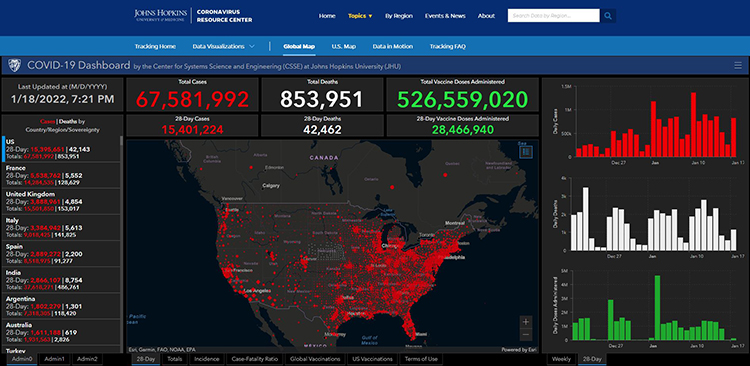The height and width of the screenshot is (366, 750).
Task: Switch charts to Weekly view
Action: (561, 359)
